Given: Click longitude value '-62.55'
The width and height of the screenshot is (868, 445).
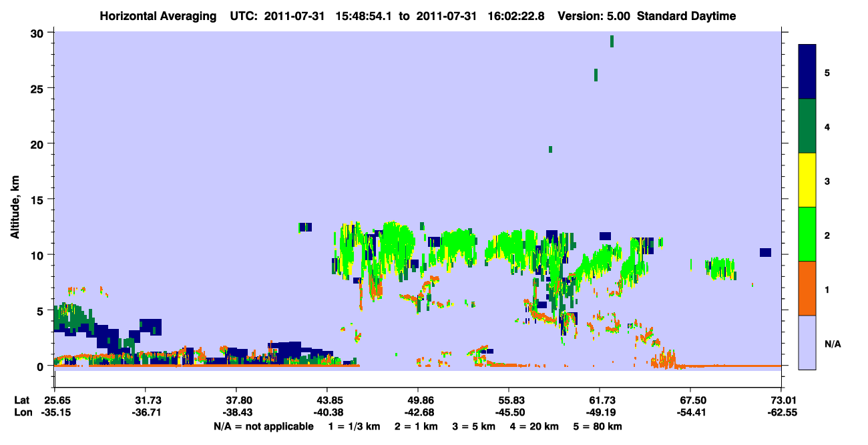Looking at the screenshot, I should 781,412.
